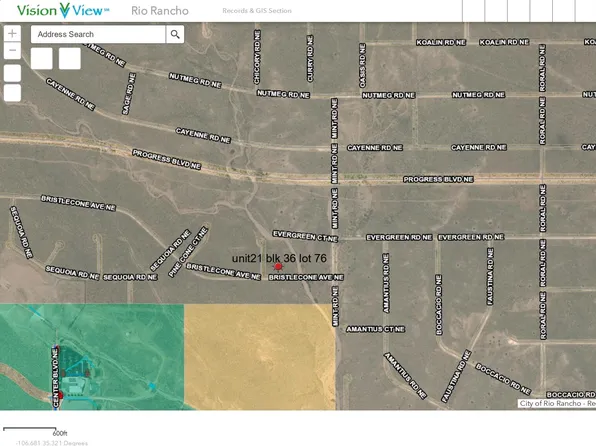Image resolution: width=596 pixels, height=446 pixels.
Task: Click the Amantius Ct NE road label
Action: tap(376, 329)
